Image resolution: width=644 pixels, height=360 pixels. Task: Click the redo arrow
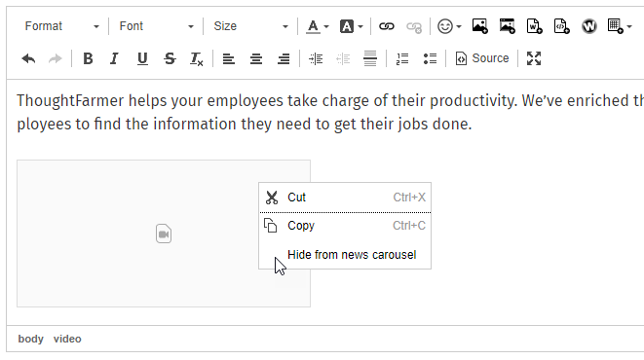point(55,58)
